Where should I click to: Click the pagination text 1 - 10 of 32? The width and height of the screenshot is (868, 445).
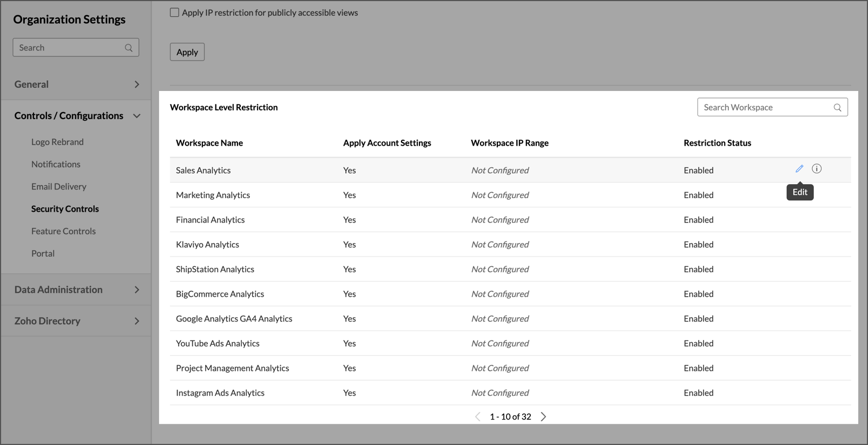tap(510, 416)
